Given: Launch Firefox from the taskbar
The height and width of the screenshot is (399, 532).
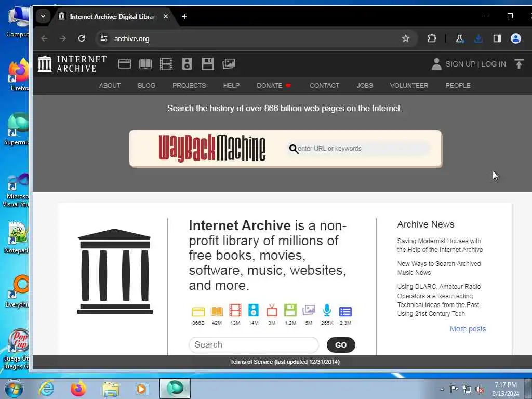Looking at the screenshot, I should tap(78, 389).
